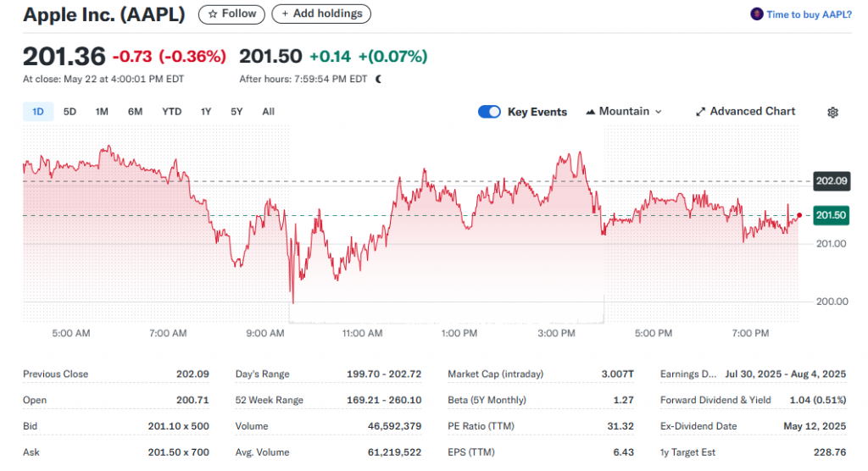Click the PE Ratio (TTM) value 31.32
Image resolution: width=868 pixels, height=471 pixels.
point(620,426)
